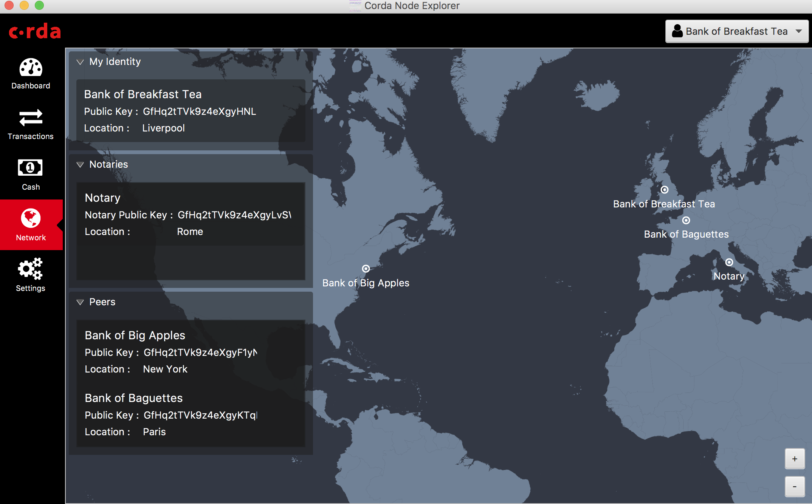The width and height of the screenshot is (812, 504).
Task: Minimize the window with yellow button
Action: click(24, 5)
